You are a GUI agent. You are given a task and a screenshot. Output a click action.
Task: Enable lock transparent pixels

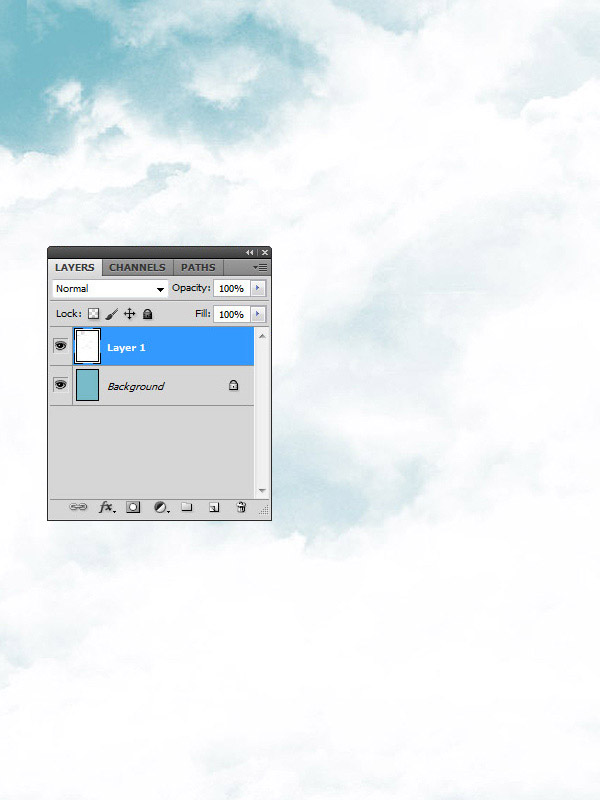[x=94, y=314]
